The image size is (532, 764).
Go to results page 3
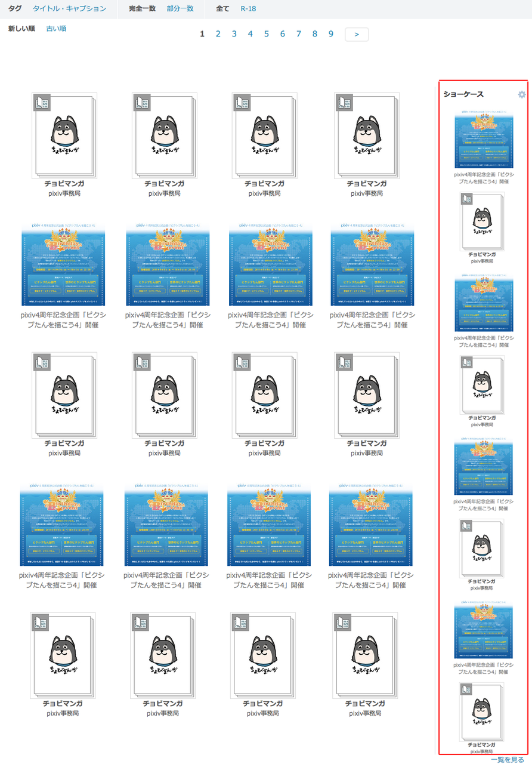234,34
